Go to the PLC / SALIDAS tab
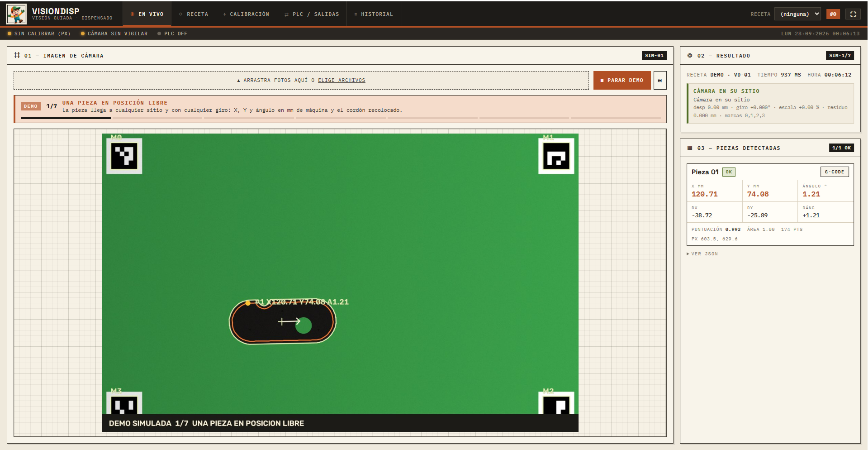The image size is (868, 450). click(x=312, y=14)
